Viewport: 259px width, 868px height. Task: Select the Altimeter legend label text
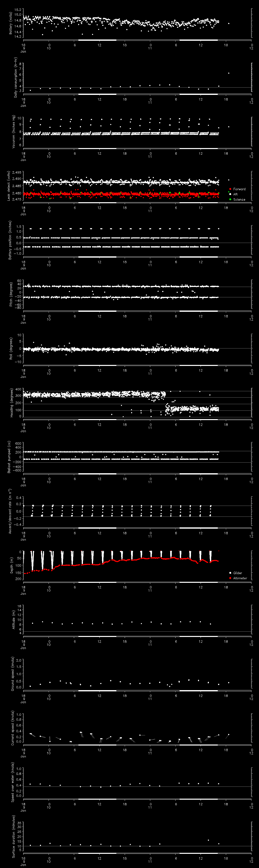click(x=240, y=578)
